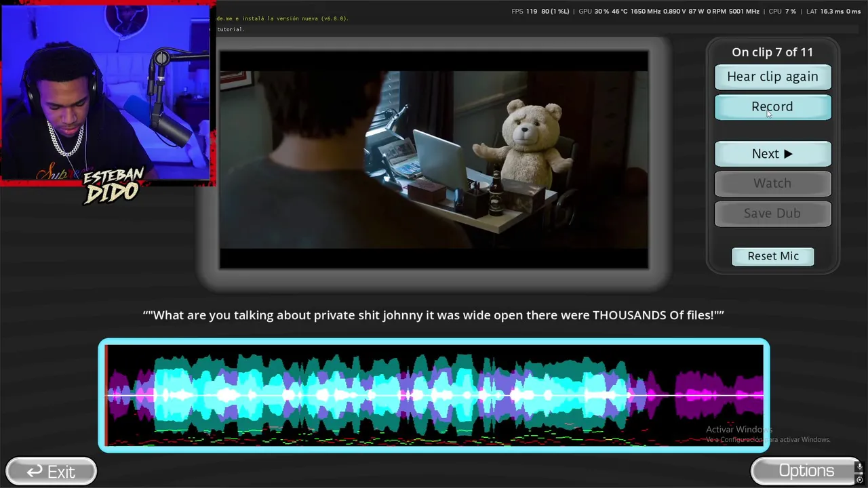Start recording with the Record button
Screen dimensions: 868x488
click(772, 106)
